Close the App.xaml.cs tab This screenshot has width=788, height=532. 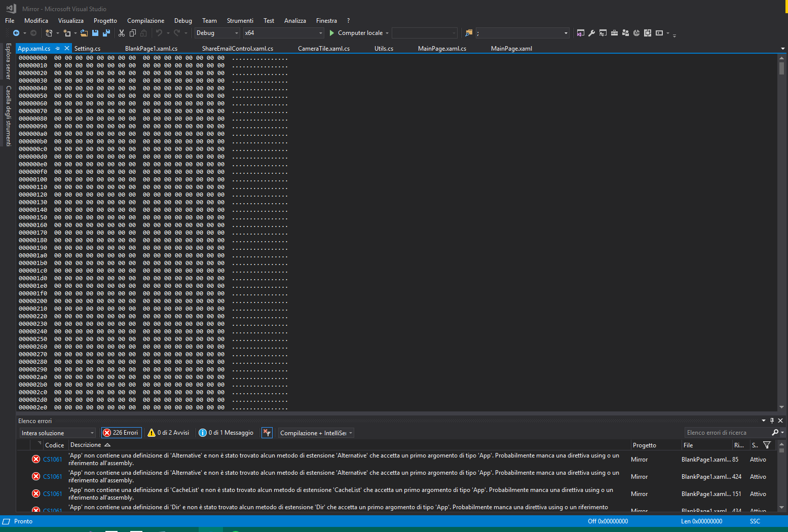[66, 49]
